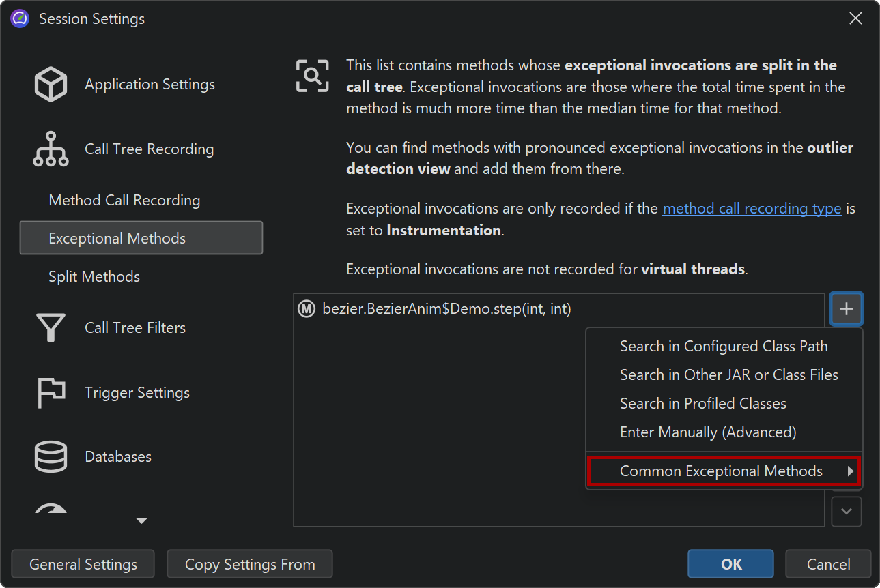Click the plus add-method button
The image size is (880, 588).
(x=847, y=309)
